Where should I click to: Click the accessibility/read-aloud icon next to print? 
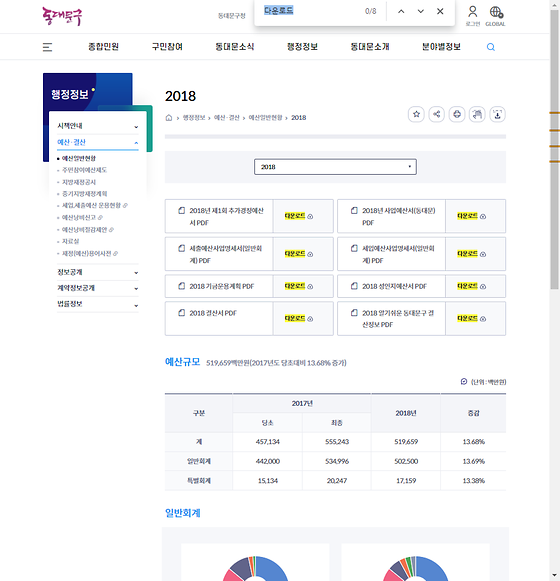tap(477, 114)
